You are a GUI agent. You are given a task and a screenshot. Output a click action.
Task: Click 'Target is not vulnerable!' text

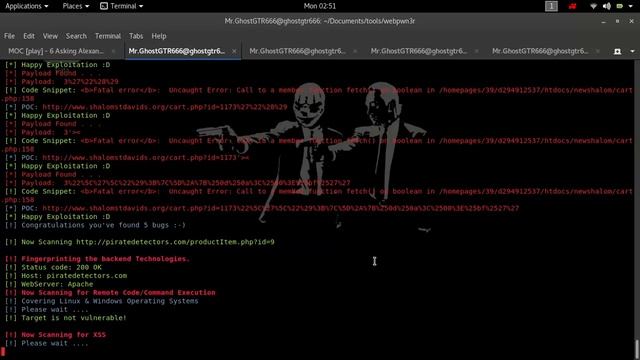(74, 318)
